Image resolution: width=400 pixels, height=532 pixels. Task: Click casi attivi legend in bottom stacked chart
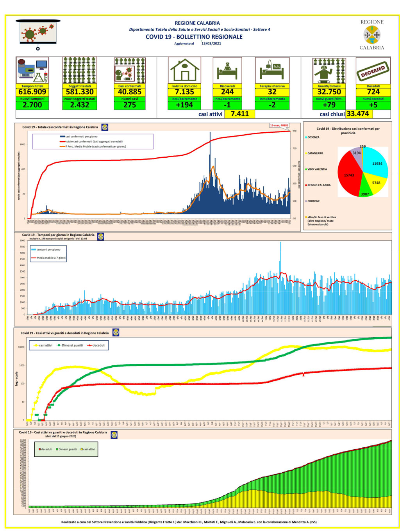point(88,449)
